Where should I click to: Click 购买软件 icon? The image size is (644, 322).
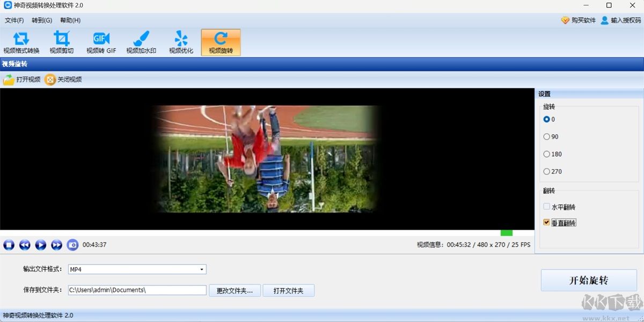click(x=565, y=20)
